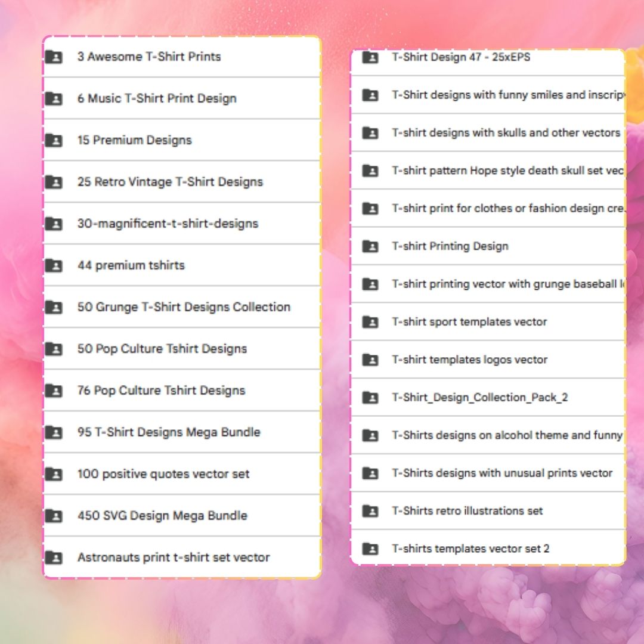Open 6 Music T-Shirt Print Design folder
Image resolution: width=644 pixels, height=644 pixels.
click(157, 98)
